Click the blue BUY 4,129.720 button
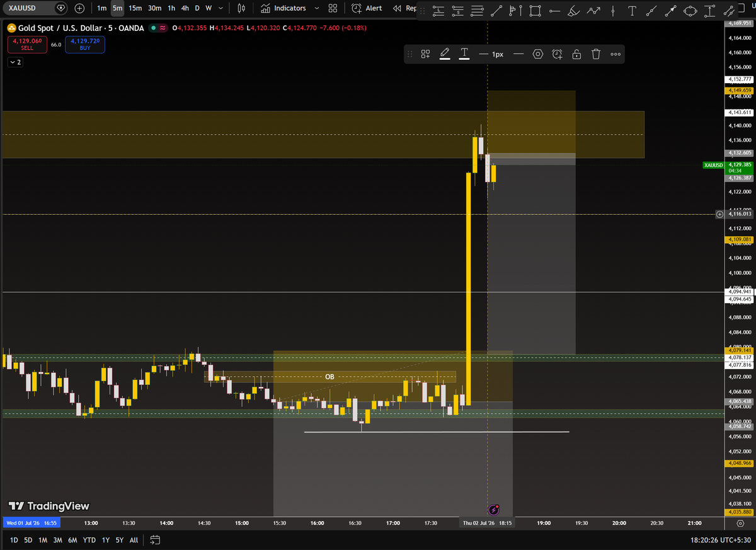Screen dimensions: 756x550 click(x=84, y=44)
